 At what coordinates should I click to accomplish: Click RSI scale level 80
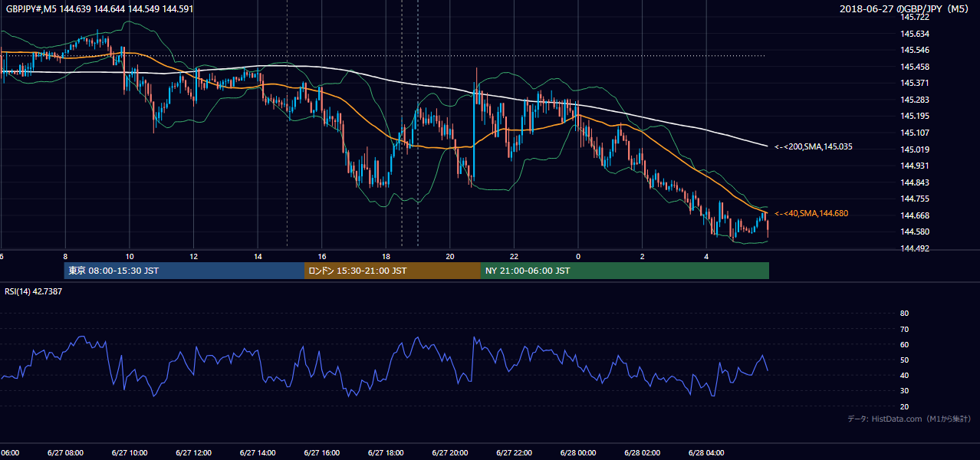coord(904,314)
